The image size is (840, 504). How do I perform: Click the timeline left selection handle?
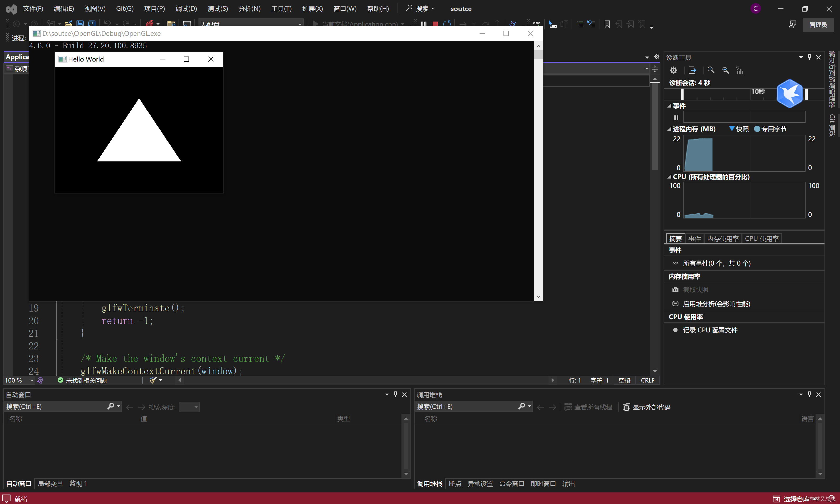(x=682, y=94)
